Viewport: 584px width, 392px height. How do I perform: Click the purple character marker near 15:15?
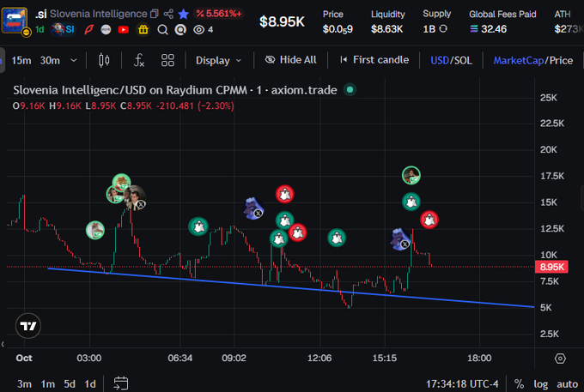400,240
